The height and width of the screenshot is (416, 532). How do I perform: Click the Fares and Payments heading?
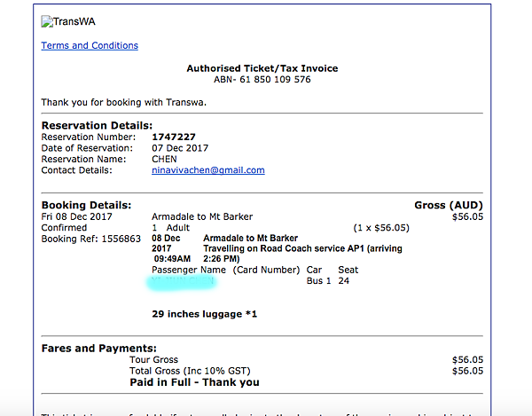[99, 348]
